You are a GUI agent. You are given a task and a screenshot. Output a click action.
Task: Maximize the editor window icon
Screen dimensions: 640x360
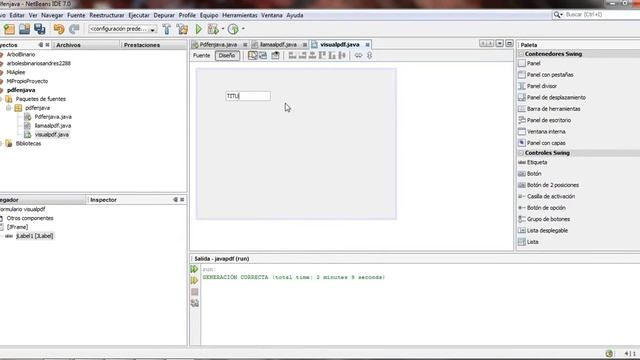point(509,43)
